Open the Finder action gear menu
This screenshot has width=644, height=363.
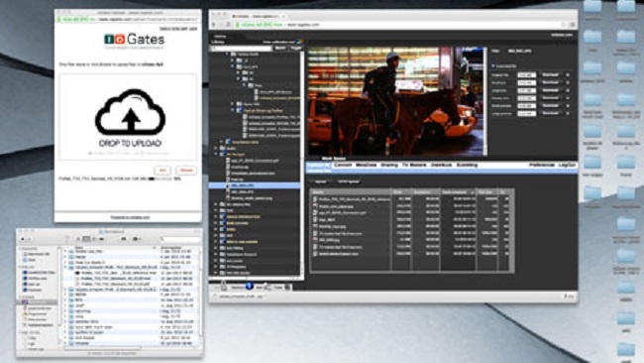(136, 239)
